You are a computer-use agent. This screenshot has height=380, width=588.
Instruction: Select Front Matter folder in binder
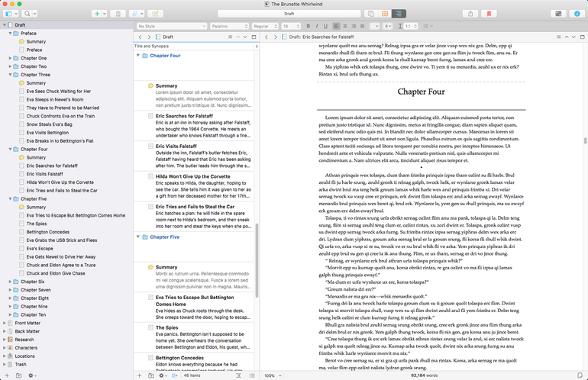pyautogui.click(x=27, y=323)
